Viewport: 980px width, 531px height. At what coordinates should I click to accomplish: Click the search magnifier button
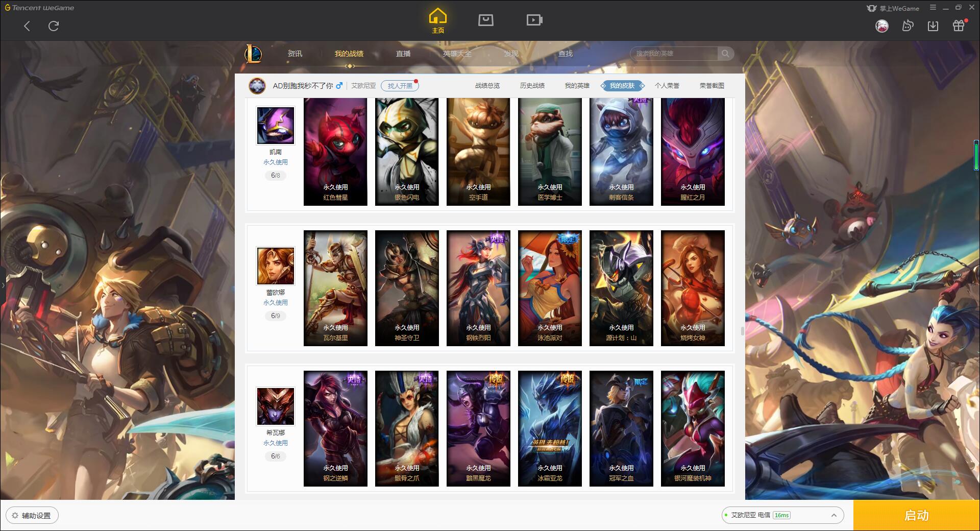[725, 54]
